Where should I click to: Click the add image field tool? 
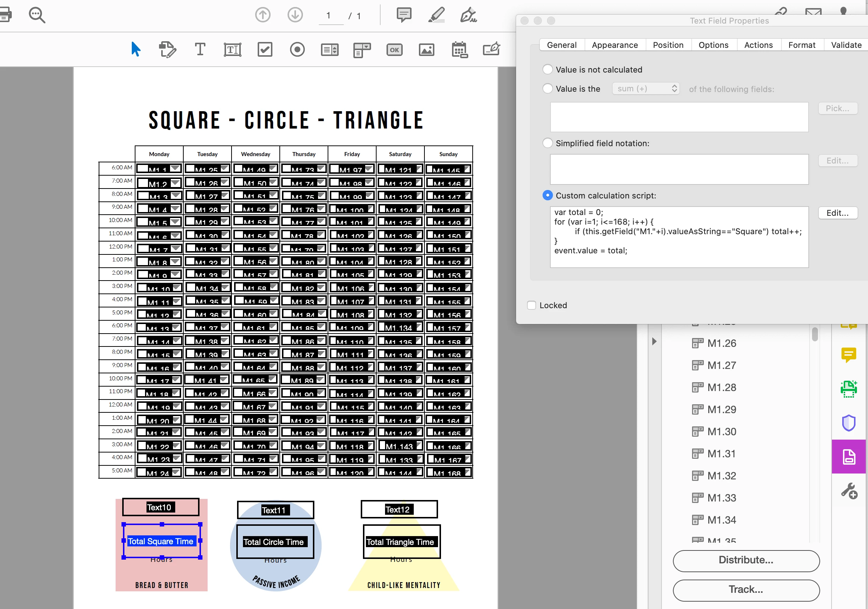[426, 49]
